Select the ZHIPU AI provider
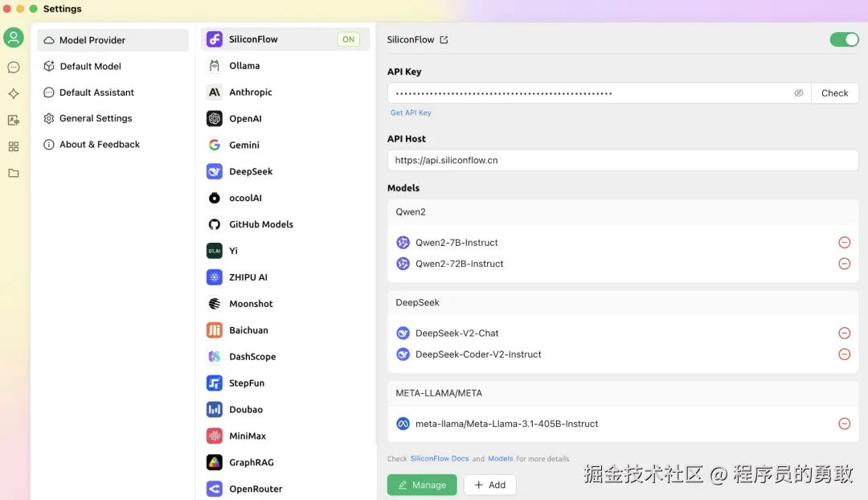 (285, 277)
